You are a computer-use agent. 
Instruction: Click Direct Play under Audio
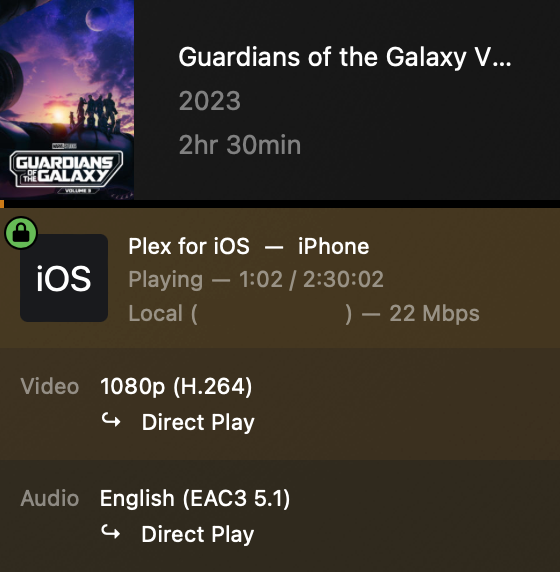198,534
